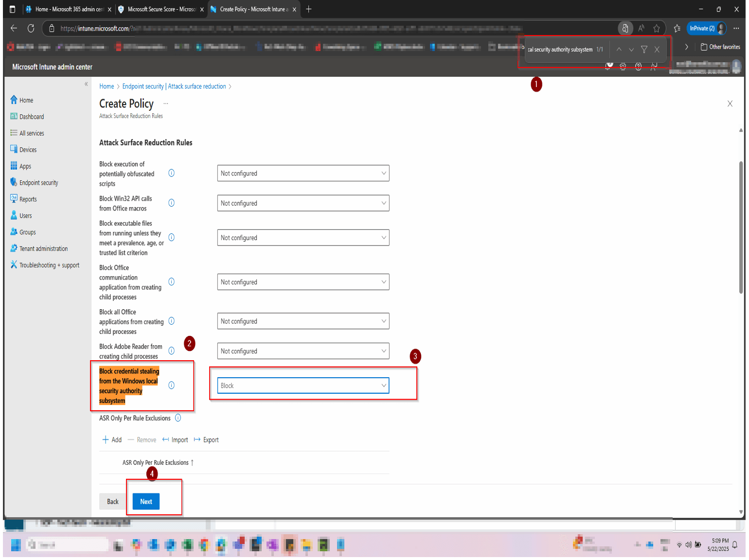Open Intune notifications bell

point(608,67)
